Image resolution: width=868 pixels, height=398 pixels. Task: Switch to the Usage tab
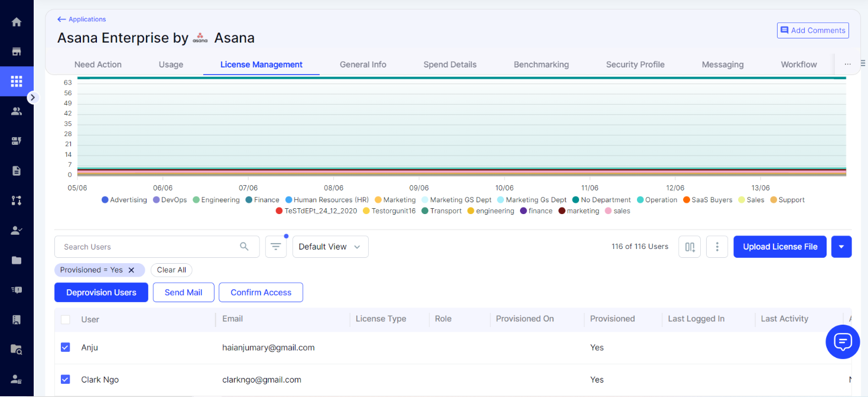click(170, 64)
